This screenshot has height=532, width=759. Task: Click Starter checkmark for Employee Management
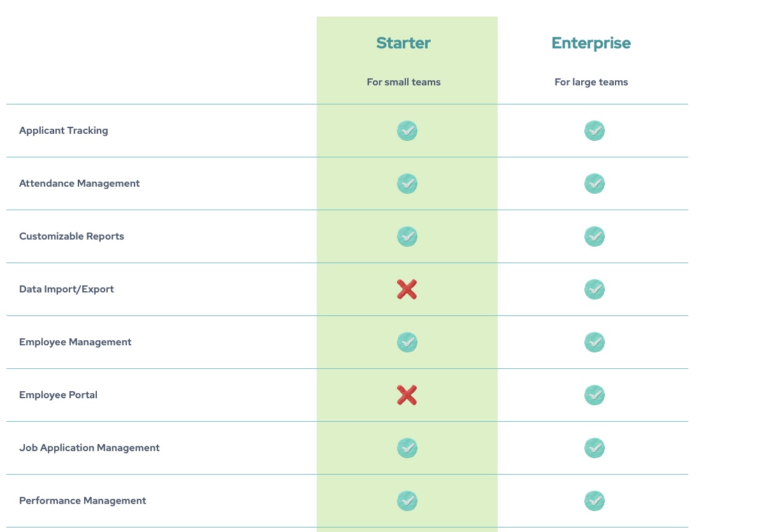[407, 342]
